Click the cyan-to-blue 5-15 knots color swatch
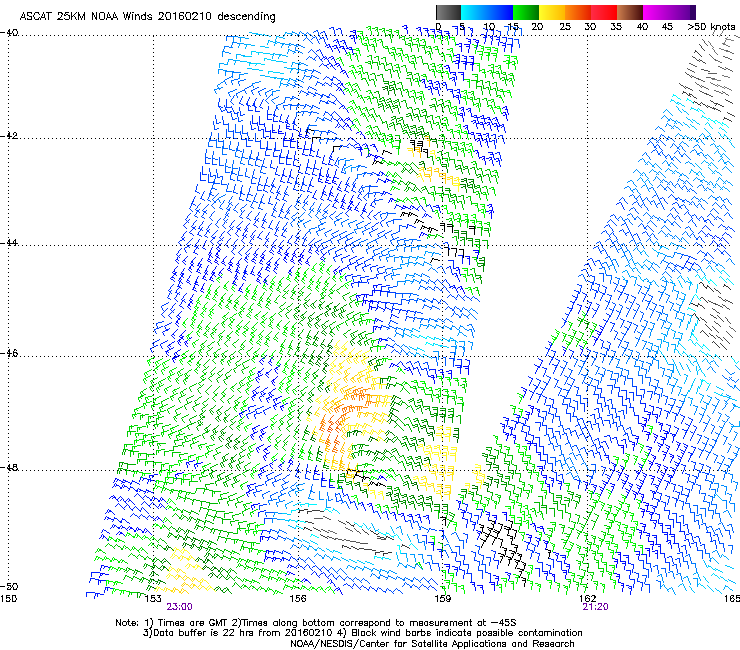 [x=487, y=12]
